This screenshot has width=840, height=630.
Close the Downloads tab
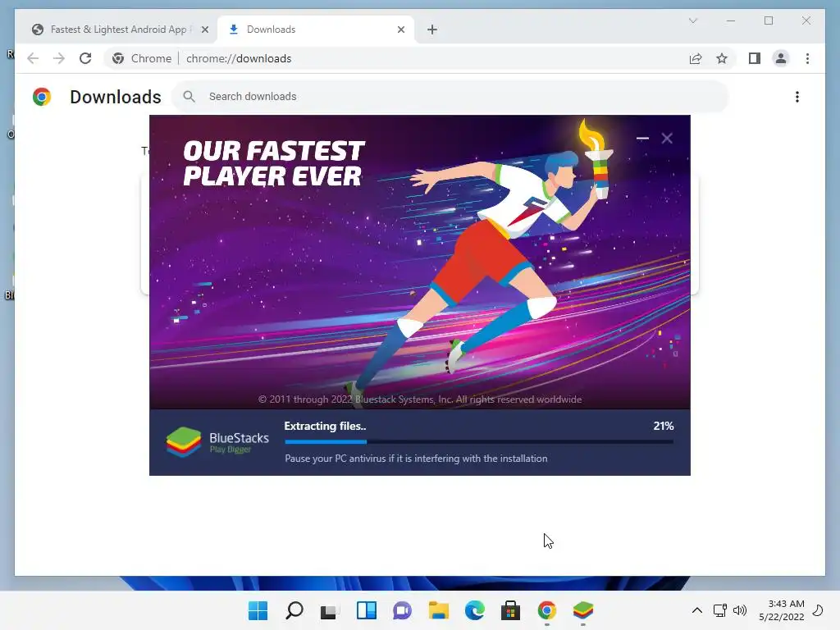(x=400, y=30)
